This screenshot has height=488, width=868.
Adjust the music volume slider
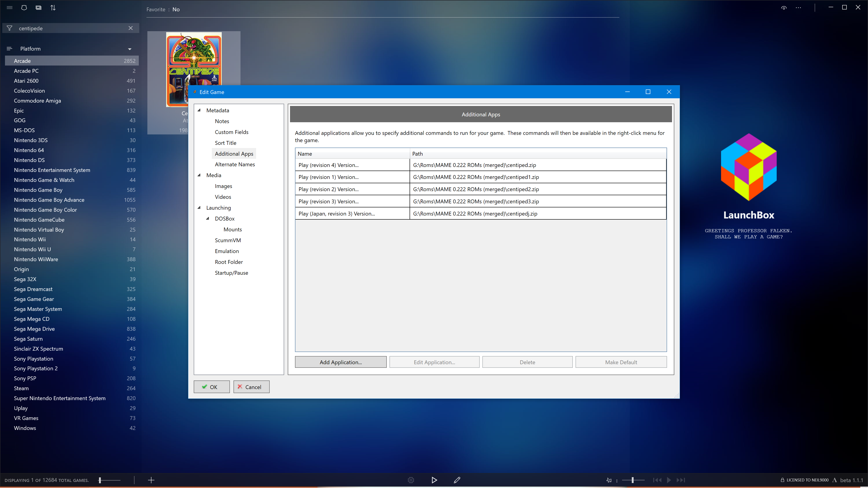[x=633, y=480]
